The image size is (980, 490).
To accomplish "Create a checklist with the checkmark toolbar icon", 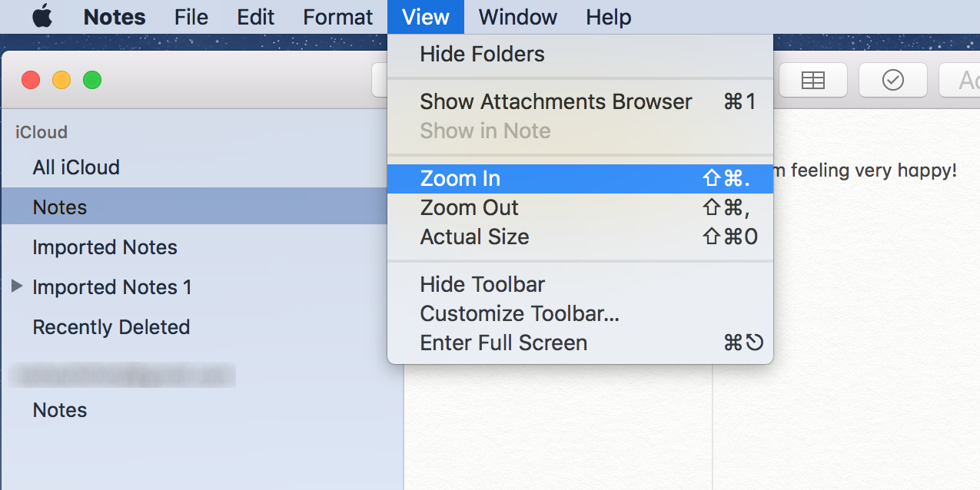I will tap(892, 80).
